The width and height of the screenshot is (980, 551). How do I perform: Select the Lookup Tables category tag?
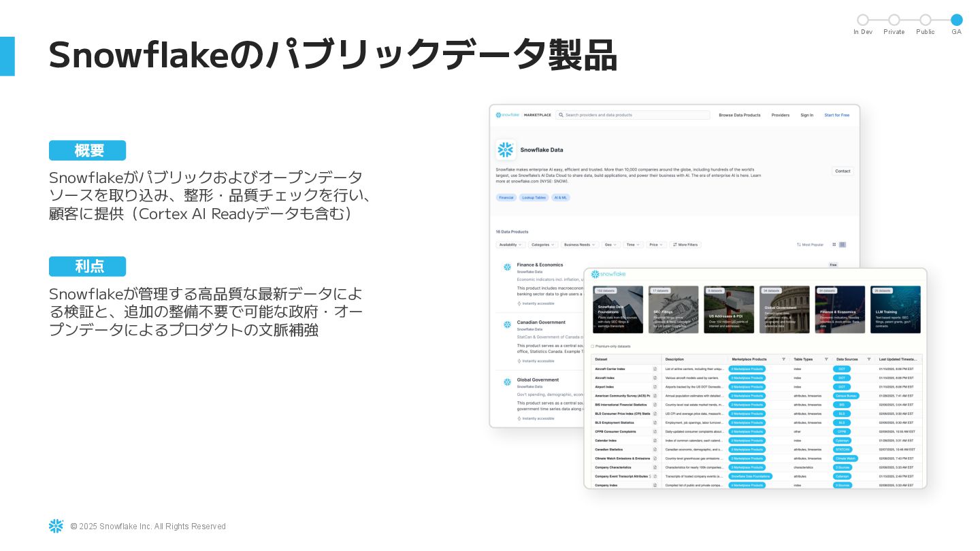tap(534, 197)
